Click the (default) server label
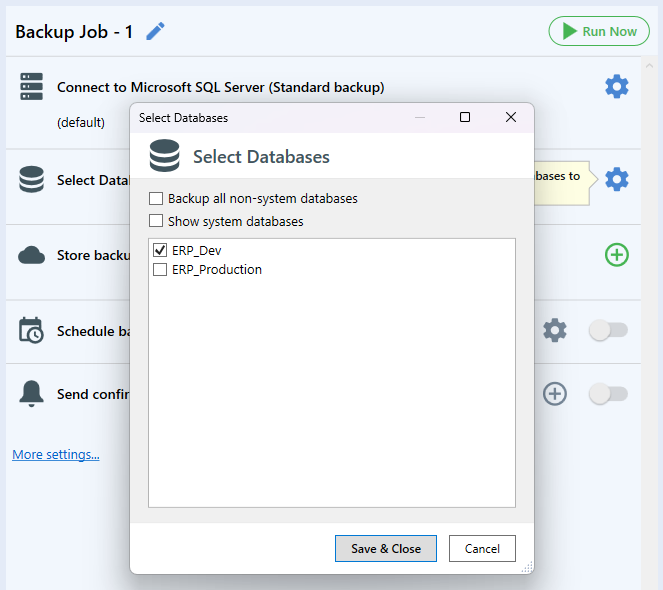 (x=81, y=122)
